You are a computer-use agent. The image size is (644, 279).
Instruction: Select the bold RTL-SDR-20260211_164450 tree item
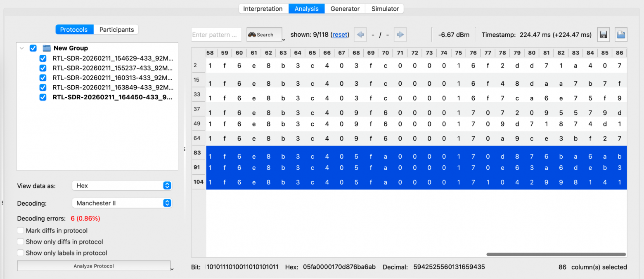point(113,97)
